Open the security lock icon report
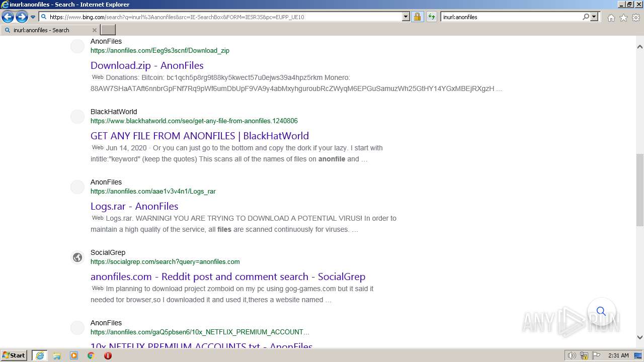The width and height of the screenshot is (644, 362). point(417,17)
